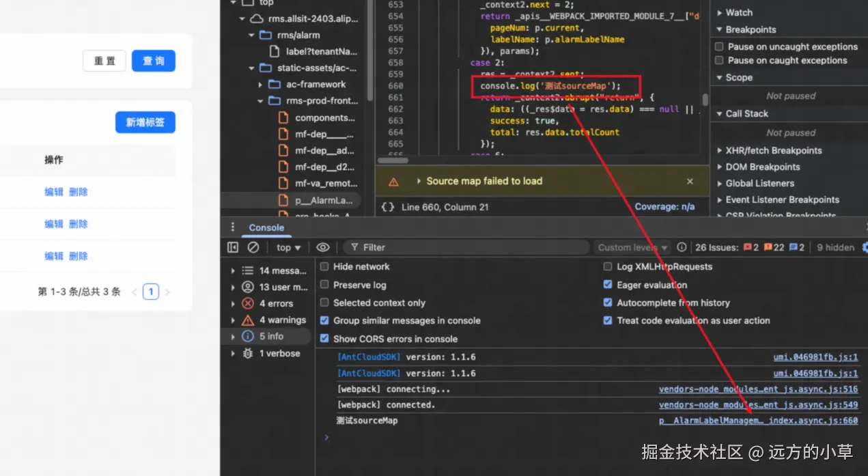
Task: Expand the Watch section
Action: click(x=738, y=12)
